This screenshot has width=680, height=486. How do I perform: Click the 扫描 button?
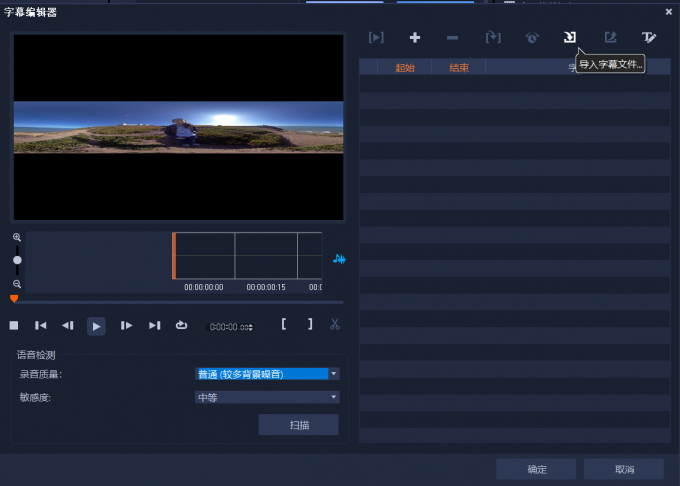pyautogui.click(x=298, y=425)
